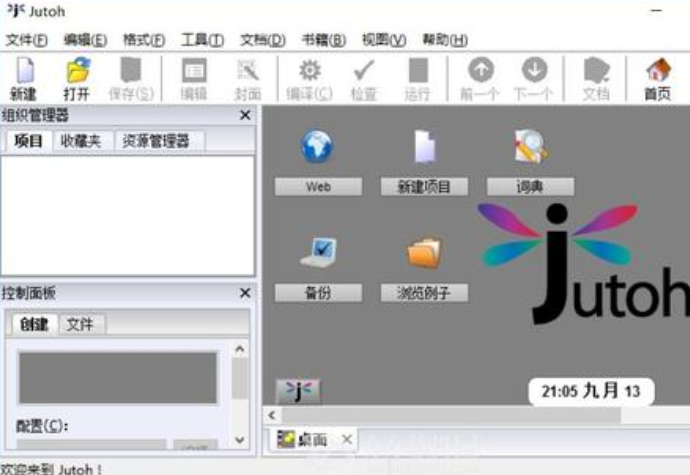Click control panel scroll up arrow
Image resolution: width=690 pixels, height=475 pixels.
(x=240, y=350)
